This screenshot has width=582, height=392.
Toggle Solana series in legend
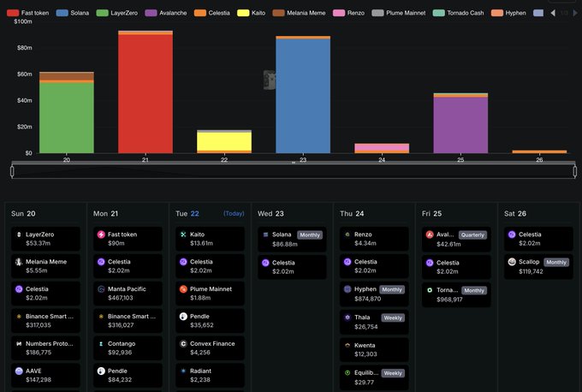[x=73, y=13]
